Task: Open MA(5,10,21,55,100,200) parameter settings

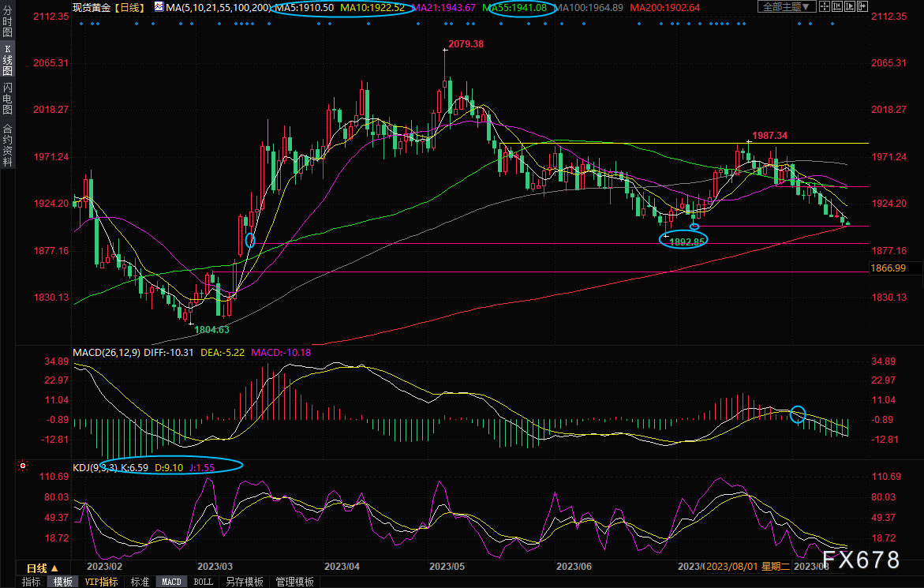Action: coord(218,7)
